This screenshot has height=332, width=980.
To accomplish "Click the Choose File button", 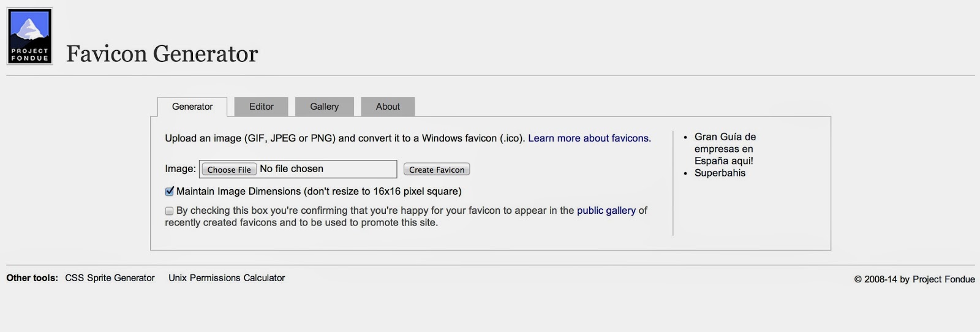I will click(229, 170).
